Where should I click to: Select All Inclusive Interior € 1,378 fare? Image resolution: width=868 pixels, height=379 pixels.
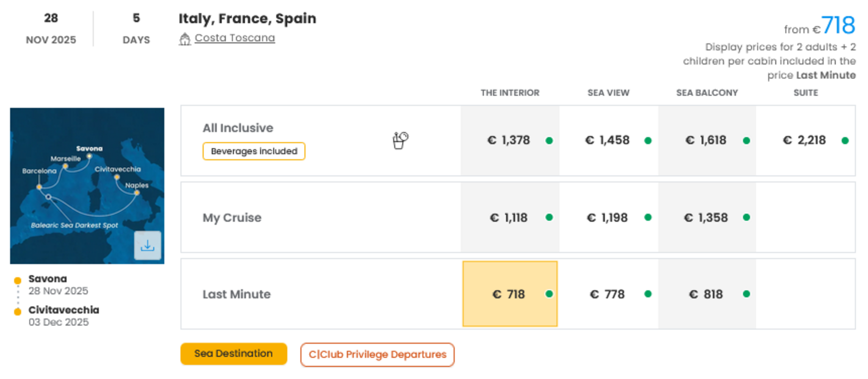[x=509, y=141]
